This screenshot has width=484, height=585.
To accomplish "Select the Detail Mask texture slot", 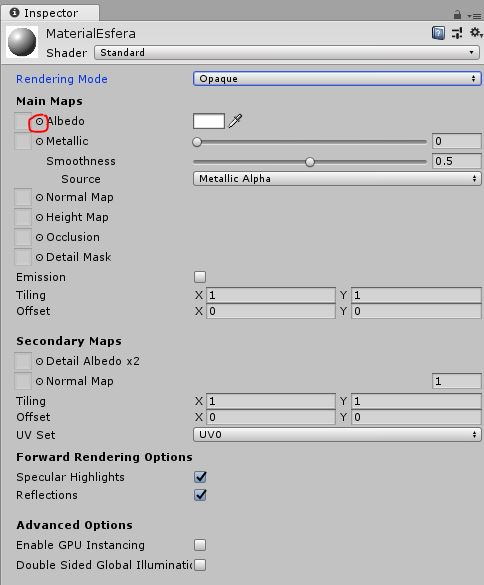I will tap(23, 257).
